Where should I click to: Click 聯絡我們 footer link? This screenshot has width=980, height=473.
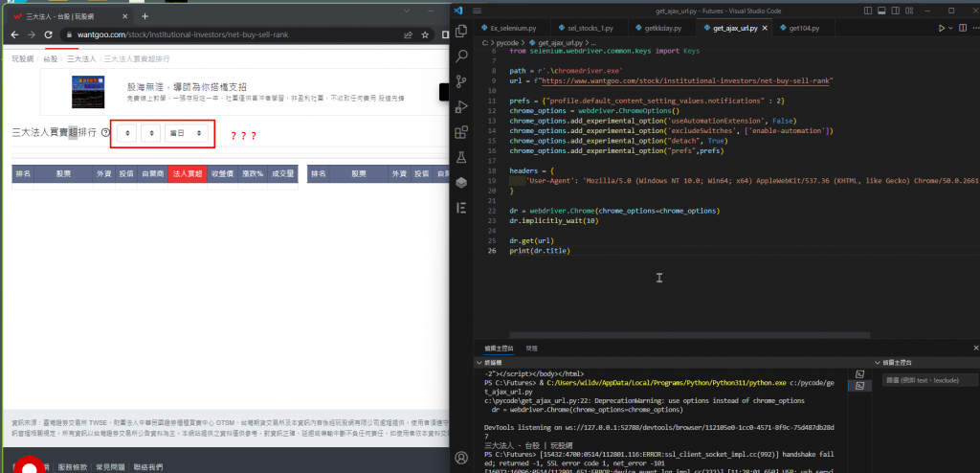pyautogui.click(x=148, y=466)
